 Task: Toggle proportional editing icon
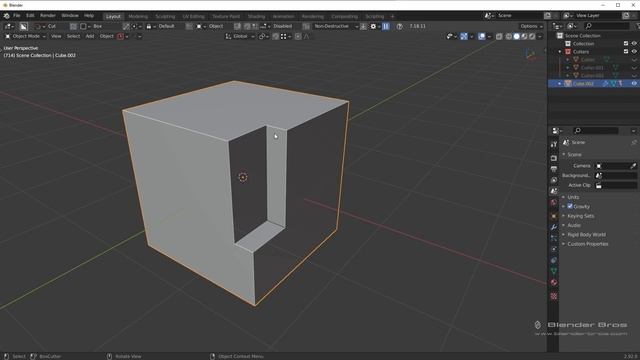tap(298, 36)
